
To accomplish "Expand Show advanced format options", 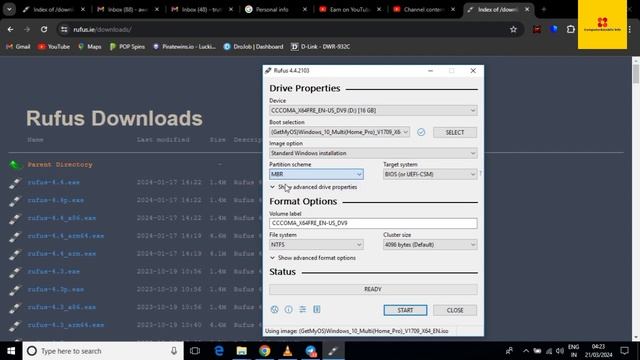I will 313,258.
